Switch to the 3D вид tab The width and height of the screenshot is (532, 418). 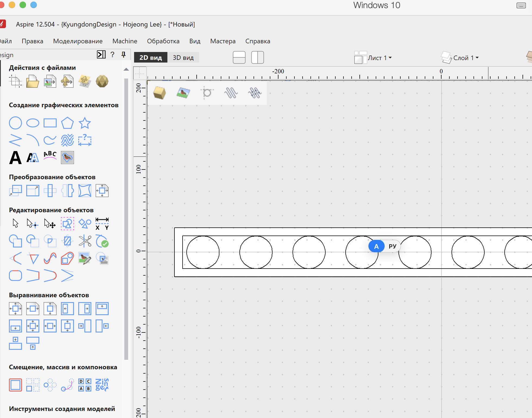[183, 58]
